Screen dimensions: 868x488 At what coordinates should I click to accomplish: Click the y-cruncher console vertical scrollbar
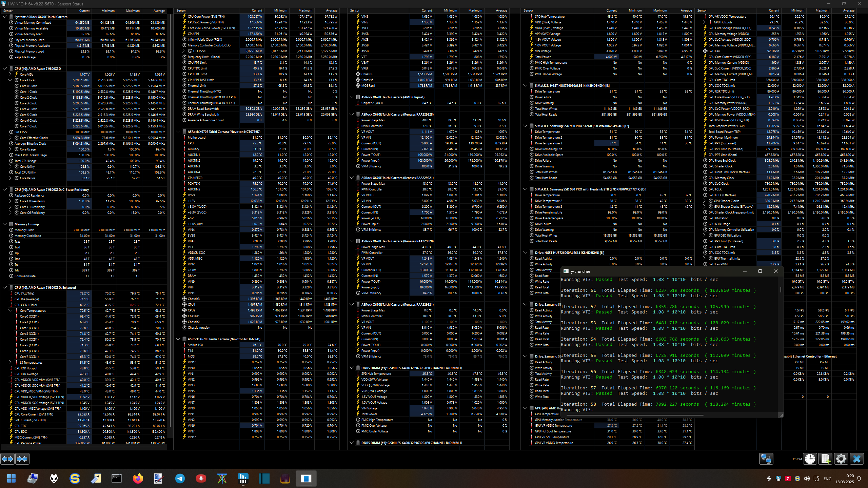point(781,290)
